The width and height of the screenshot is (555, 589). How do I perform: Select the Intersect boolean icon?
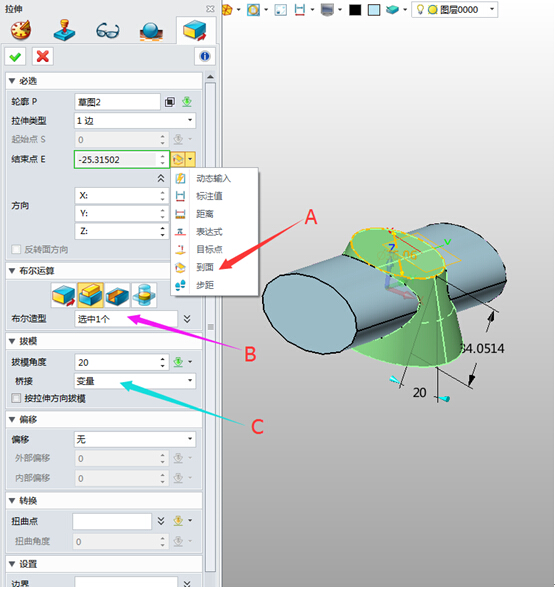point(144,295)
